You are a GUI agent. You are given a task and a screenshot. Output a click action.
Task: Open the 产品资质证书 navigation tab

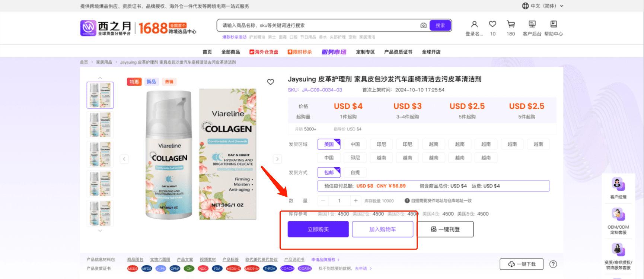tap(398, 52)
